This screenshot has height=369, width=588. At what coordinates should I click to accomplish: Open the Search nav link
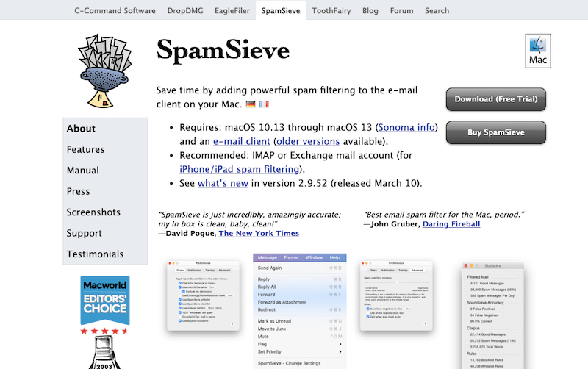437,11
